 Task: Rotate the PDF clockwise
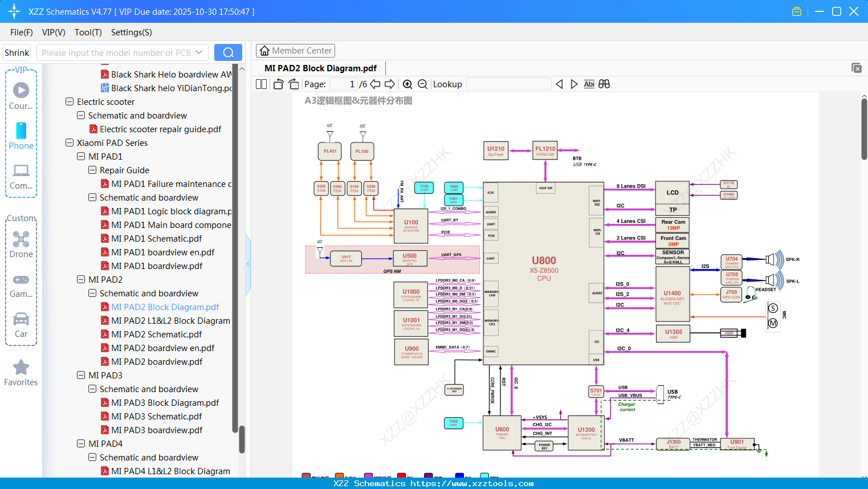point(293,84)
